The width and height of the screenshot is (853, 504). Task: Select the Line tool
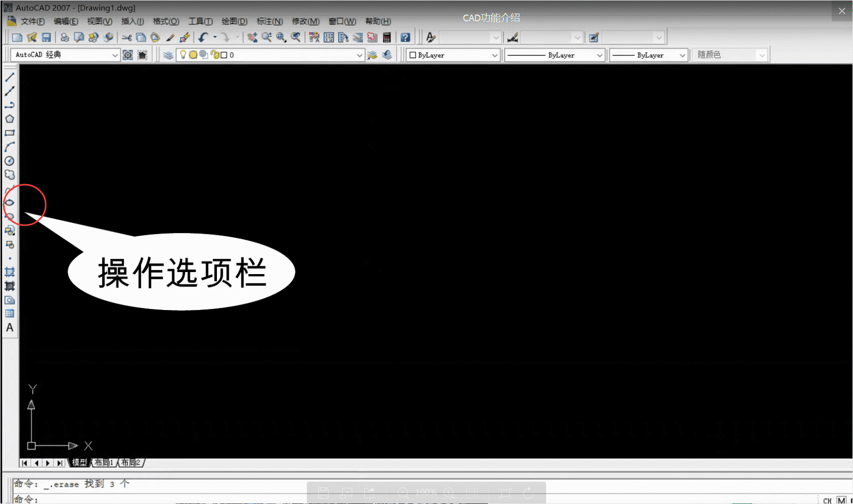coord(9,77)
